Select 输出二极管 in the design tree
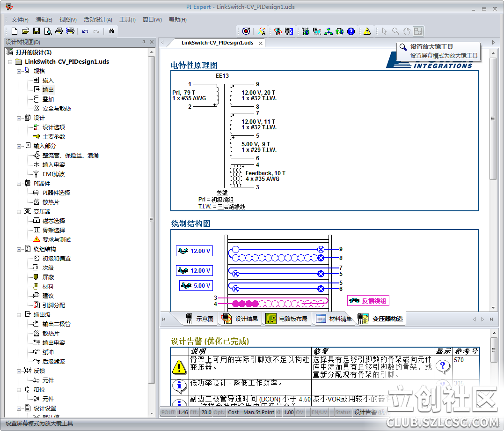Viewport: 504px width, 431px height. [57, 324]
